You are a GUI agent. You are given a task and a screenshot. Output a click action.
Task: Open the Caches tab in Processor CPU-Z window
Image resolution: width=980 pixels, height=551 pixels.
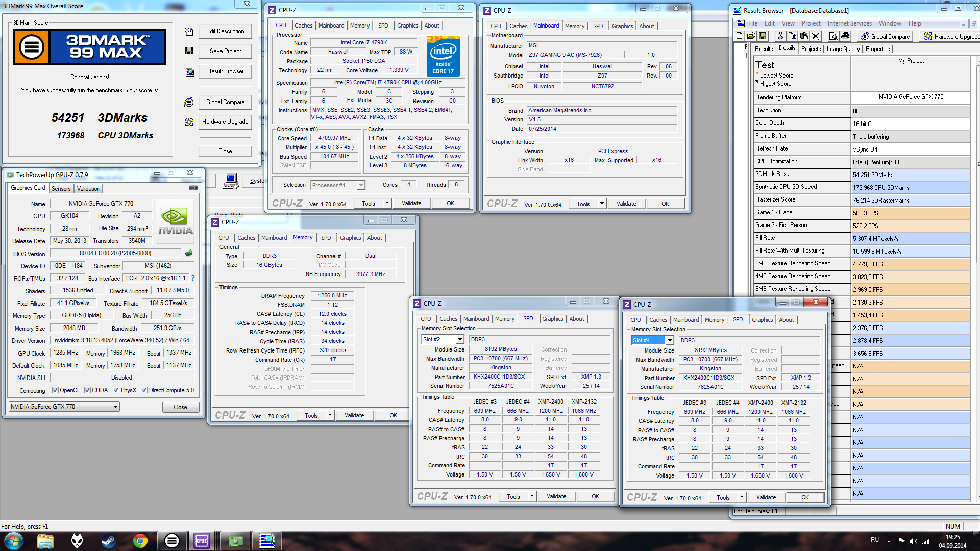pos(303,26)
